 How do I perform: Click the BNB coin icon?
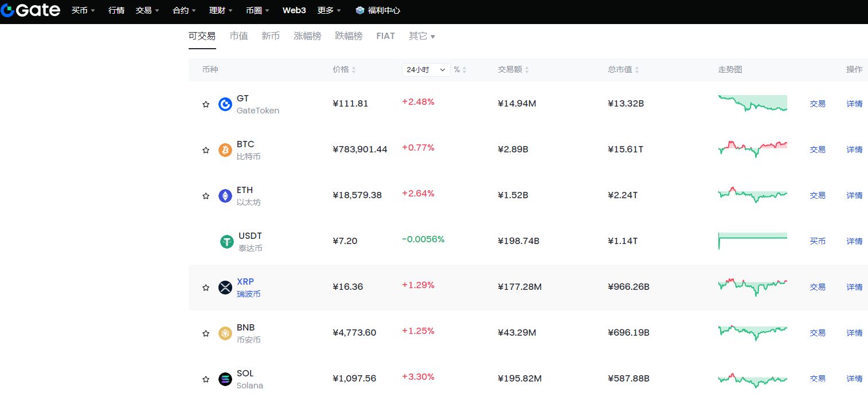tap(225, 333)
